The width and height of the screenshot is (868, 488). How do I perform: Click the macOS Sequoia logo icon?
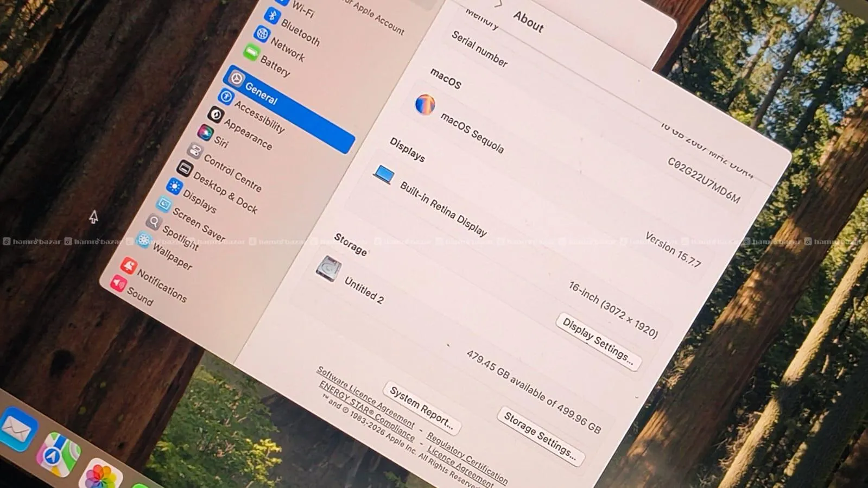[x=425, y=104]
